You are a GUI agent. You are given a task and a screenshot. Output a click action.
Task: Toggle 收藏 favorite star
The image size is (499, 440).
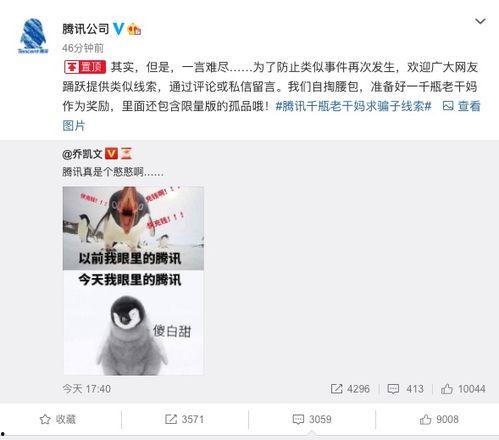[x=58, y=419]
